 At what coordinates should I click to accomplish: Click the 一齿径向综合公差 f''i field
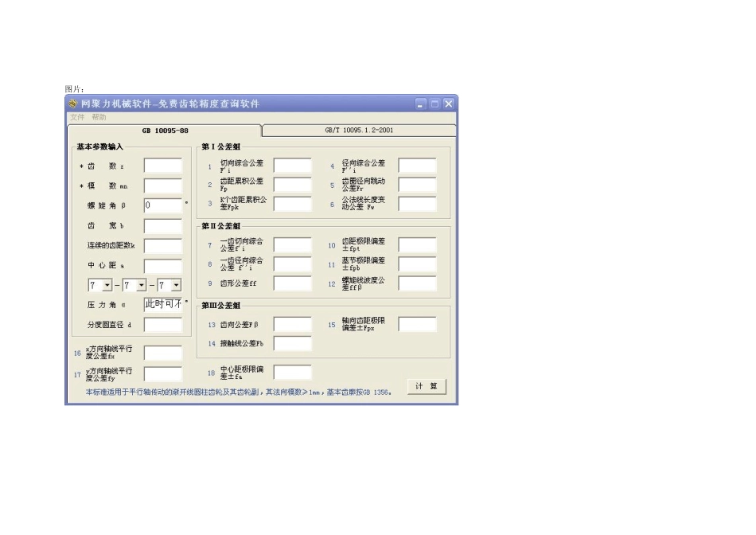pos(293,264)
